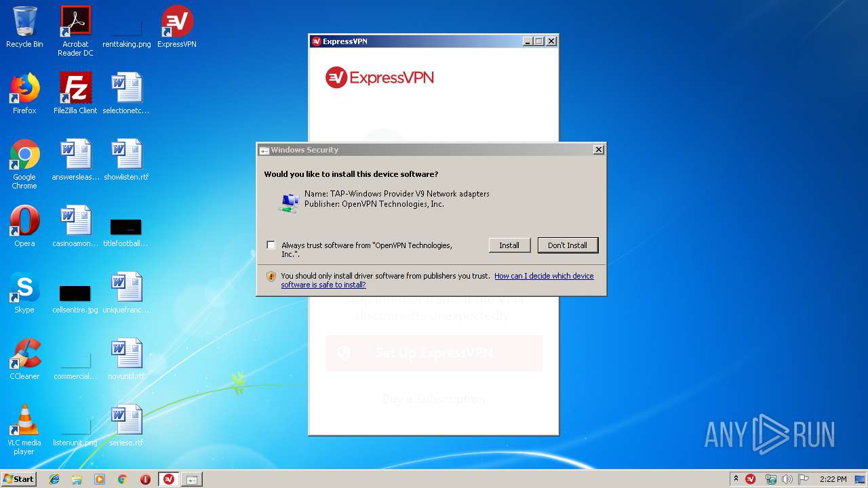Click network adapter device icon in dialog
Viewport: 868px width, 488px height.
pyautogui.click(x=290, y=202)
